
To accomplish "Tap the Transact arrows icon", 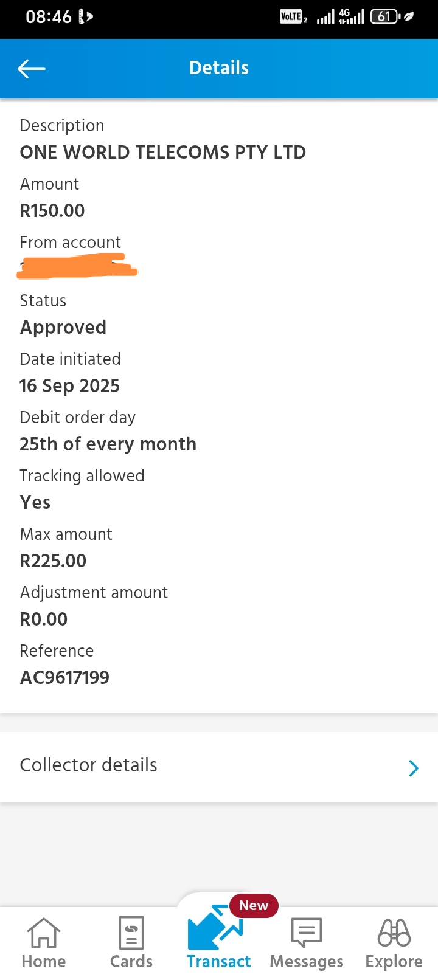I will [214, 928].
